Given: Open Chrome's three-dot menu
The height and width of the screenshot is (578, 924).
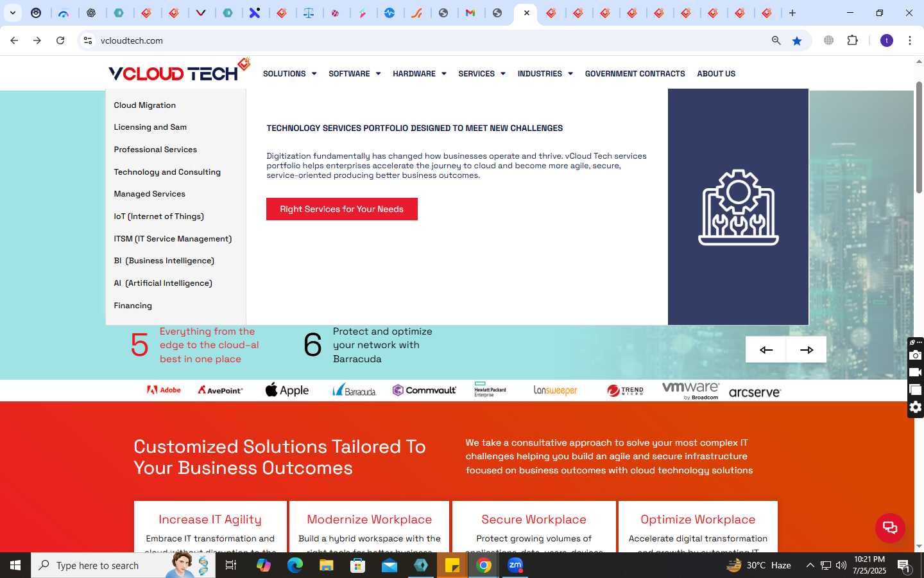Looking at the screenshot, I should (x=909, y=40).
